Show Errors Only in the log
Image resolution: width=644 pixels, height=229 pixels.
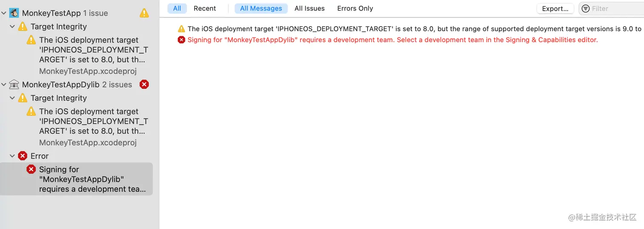click(355, 9)
